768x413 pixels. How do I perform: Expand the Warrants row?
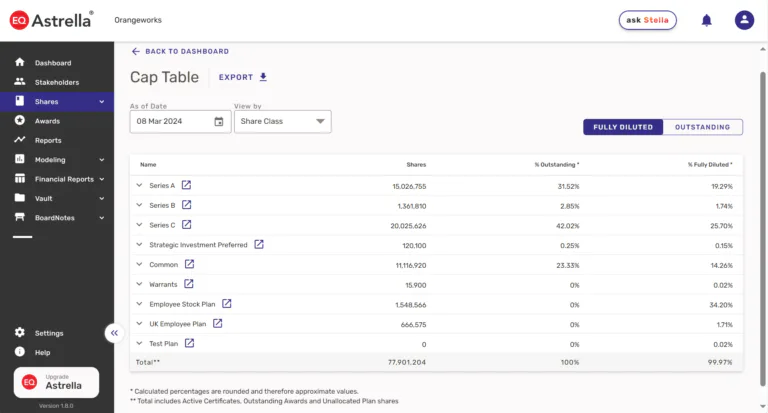pyautogui.click(x=139, y=284)
